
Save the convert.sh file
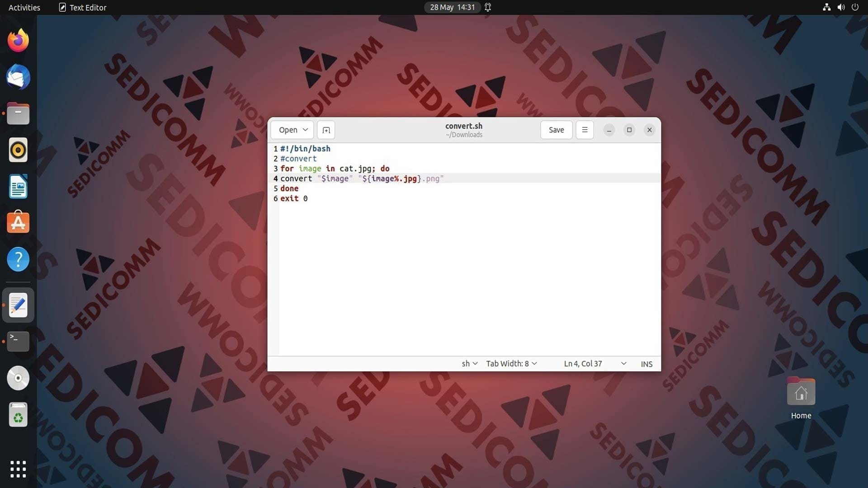point(556,130)
